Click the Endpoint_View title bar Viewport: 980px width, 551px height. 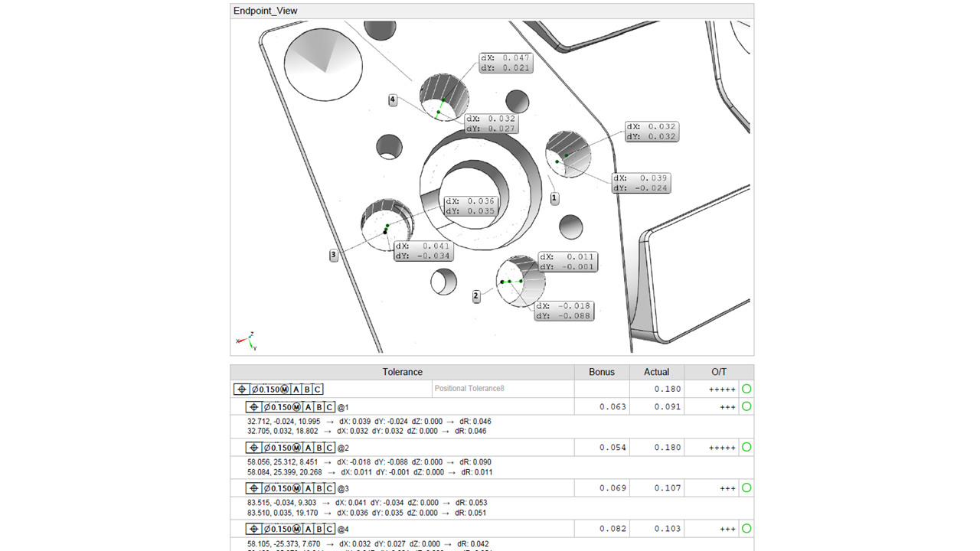coord(492,11)
